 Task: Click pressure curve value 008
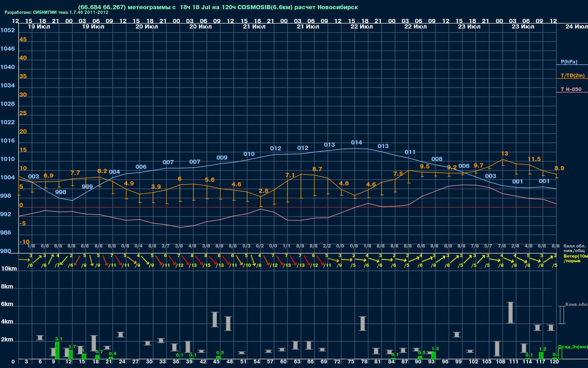point(437,159)
